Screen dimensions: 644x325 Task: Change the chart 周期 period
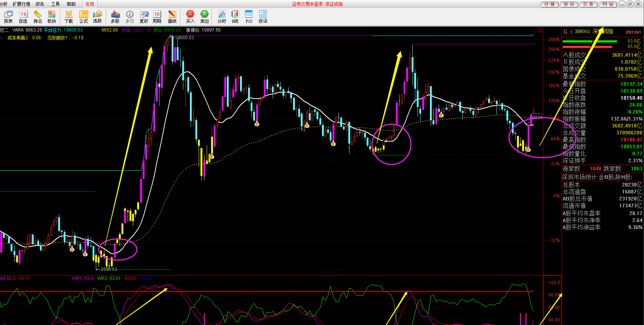coord(157,17)
